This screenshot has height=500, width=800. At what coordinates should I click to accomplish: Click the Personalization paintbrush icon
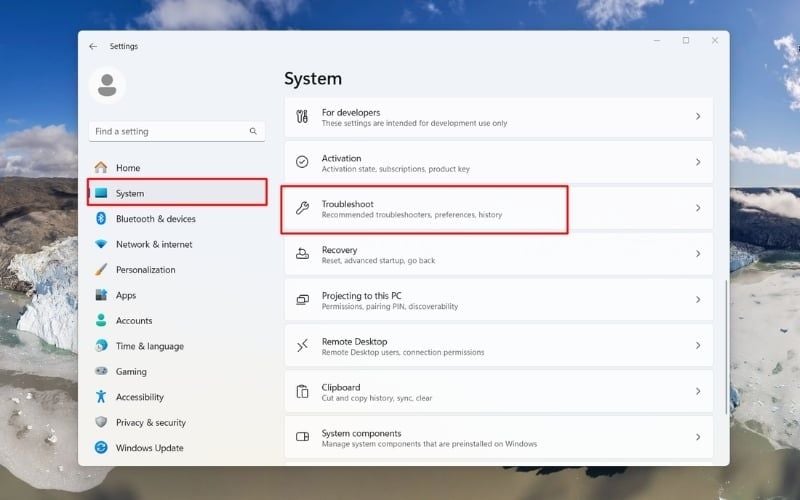101,269
